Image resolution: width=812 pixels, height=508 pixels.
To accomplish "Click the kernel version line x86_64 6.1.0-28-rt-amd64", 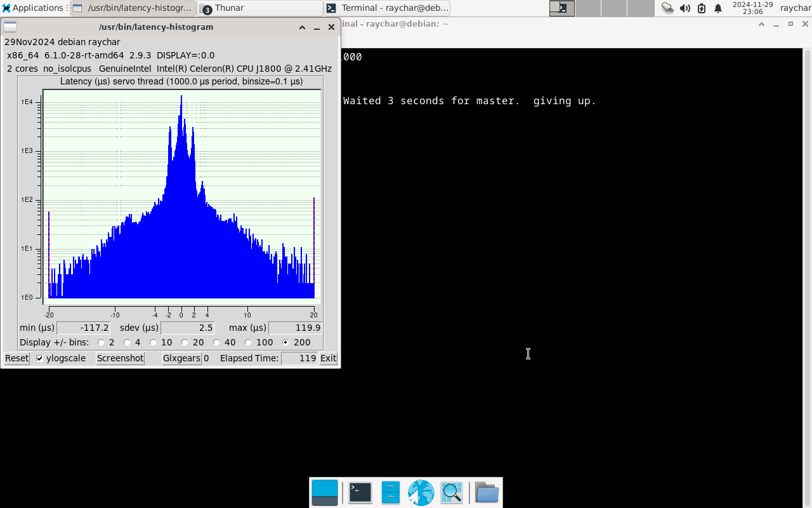I will [110, 55].
